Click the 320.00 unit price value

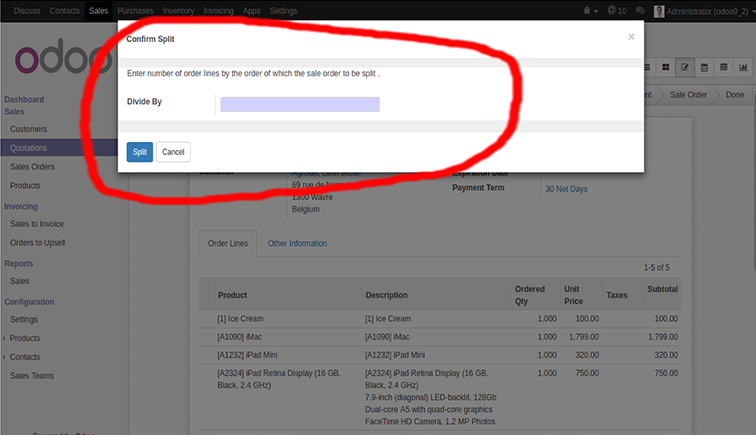[587, 355]
